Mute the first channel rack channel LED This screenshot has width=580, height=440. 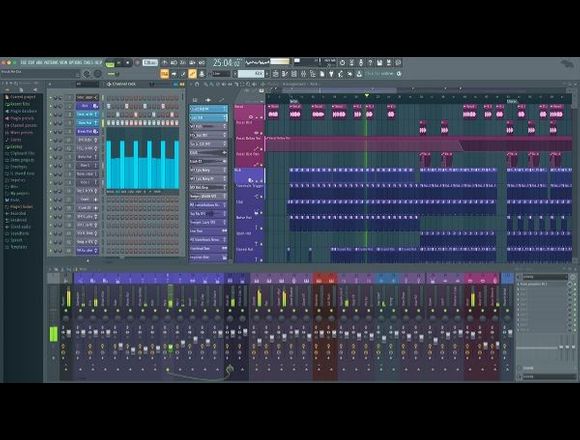click(51, 98)
